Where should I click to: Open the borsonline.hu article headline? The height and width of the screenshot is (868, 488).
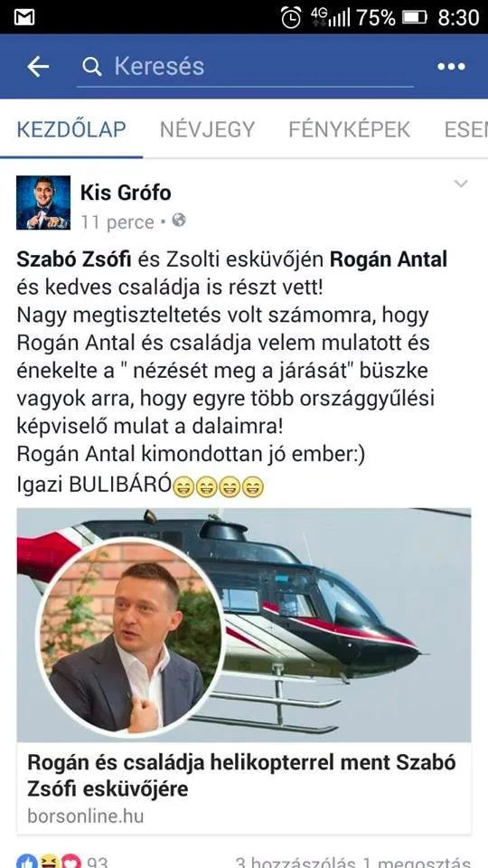click(x=242, y=776)
